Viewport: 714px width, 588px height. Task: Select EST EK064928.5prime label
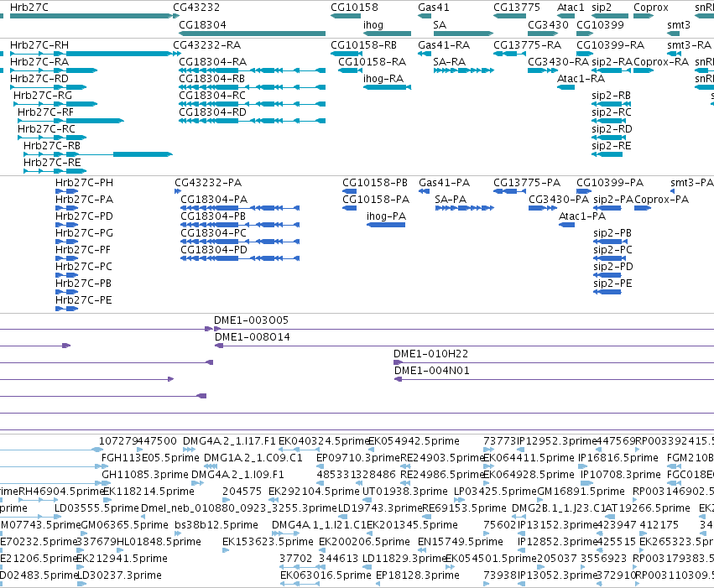tap(529, 474)
